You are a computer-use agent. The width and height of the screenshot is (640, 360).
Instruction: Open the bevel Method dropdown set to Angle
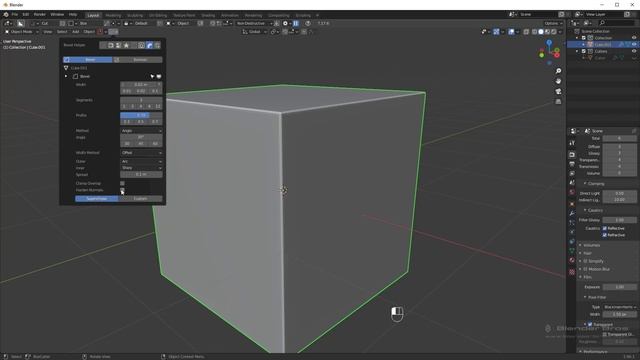141,131
